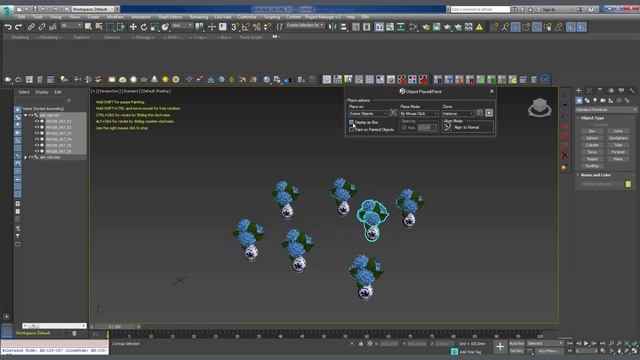Switch to the Display tab in Scene Explorer
640x360 pixels.
tap(42, 92)
